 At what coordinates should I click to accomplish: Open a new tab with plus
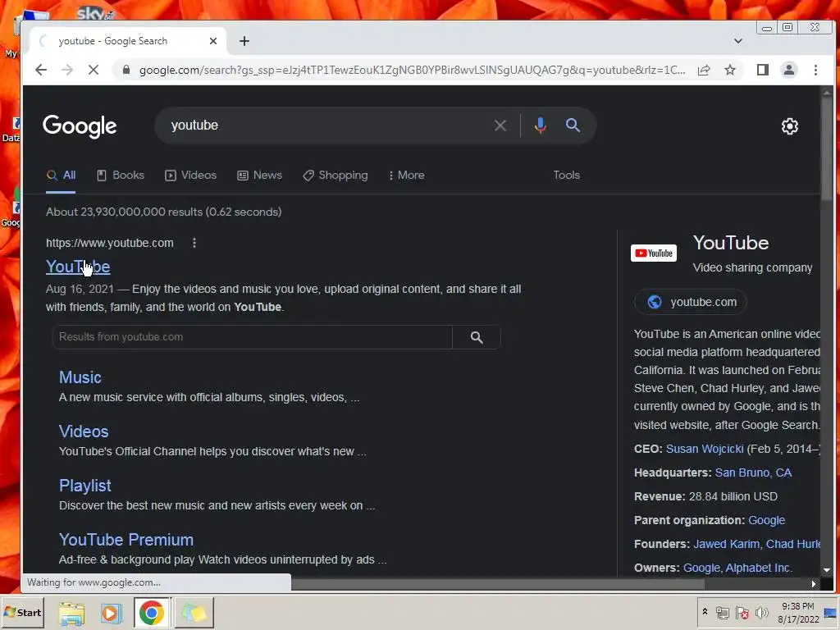244,41
